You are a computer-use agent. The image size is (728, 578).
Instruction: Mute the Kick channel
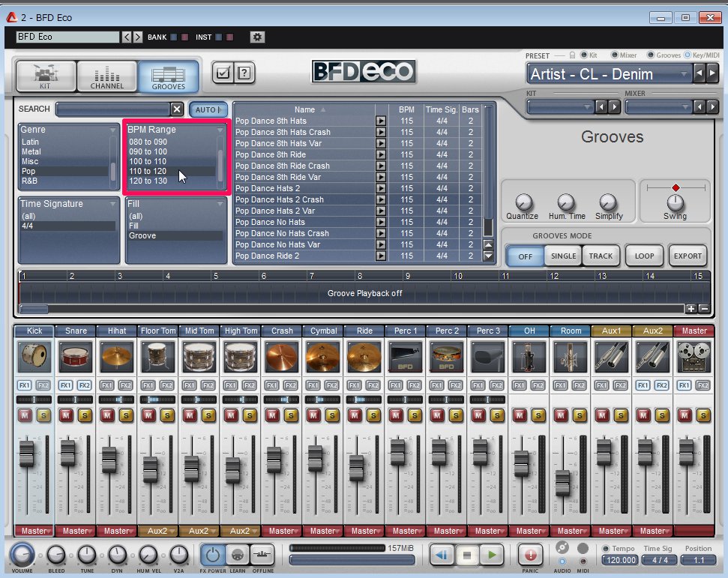[25, 415]
